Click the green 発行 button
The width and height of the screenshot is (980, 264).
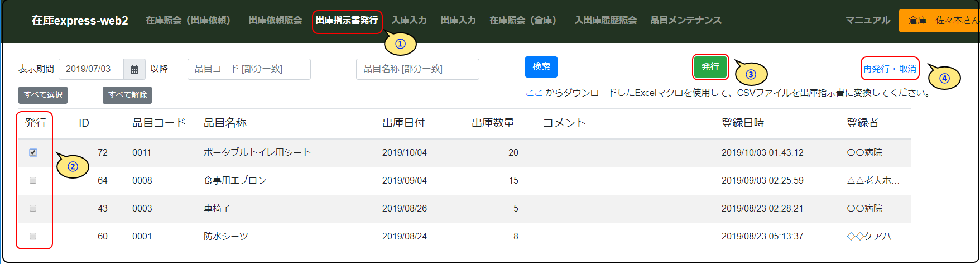710,67
